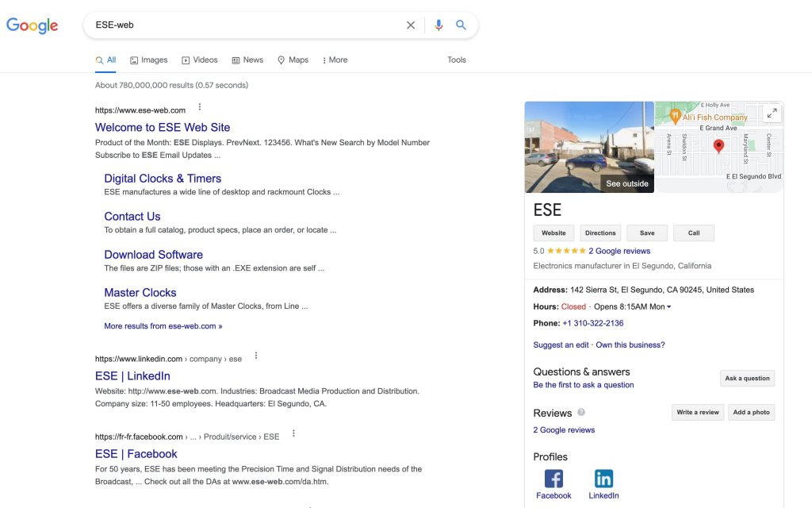Open the map thumbnail of El Segundo
Screen dimensions: 812x508
719,147
